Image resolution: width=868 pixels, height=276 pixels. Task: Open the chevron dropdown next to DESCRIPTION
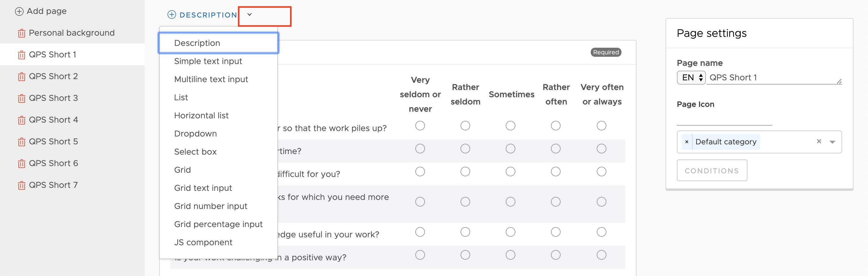(x=250, y=14)
